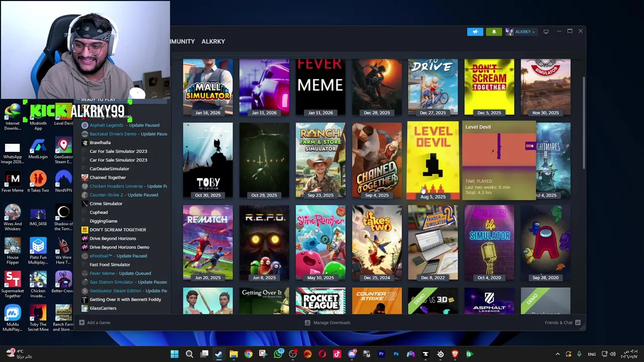Open the Streamer Life Simulator tile
This screenshot has width=644, height=362.
[x=490, y=243]
